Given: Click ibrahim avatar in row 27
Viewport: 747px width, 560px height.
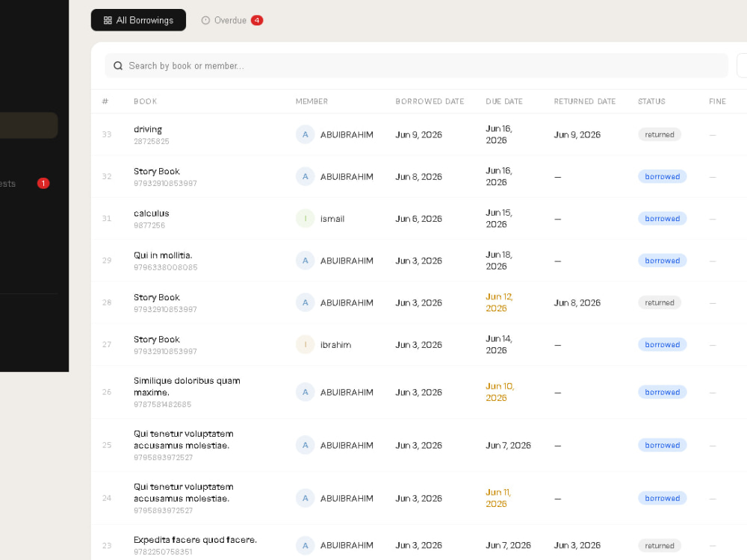Looking at the screenshot, I should point(305,344).
